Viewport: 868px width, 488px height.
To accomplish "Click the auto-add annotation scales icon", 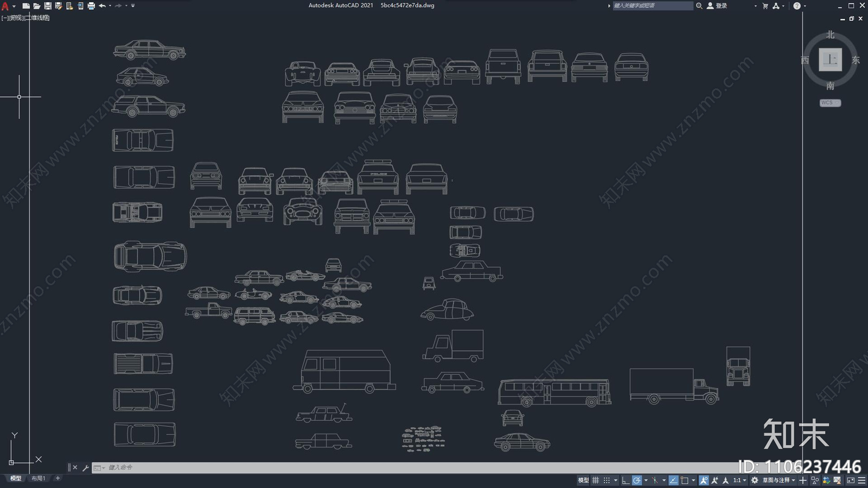I will point(714,480).
